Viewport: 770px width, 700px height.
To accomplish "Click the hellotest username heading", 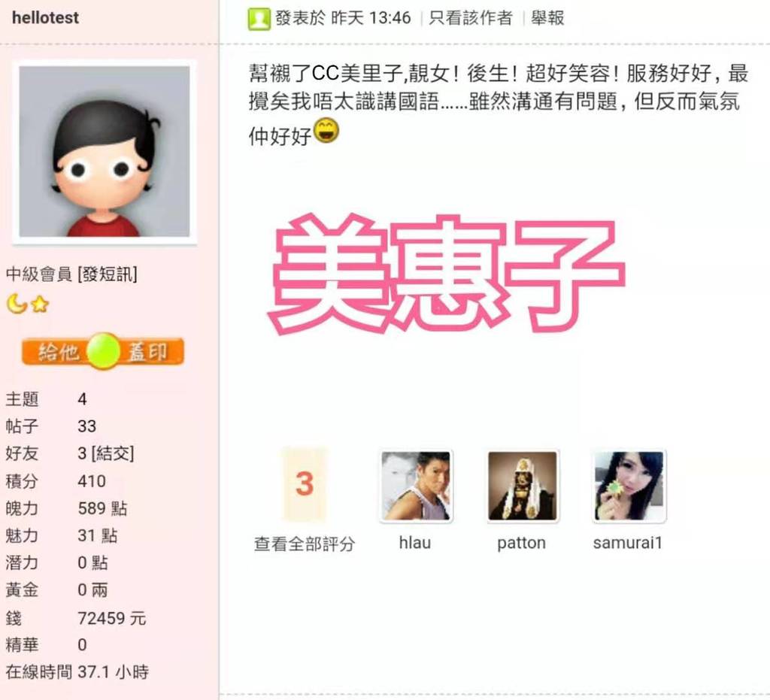I will [x=45, y=18].
